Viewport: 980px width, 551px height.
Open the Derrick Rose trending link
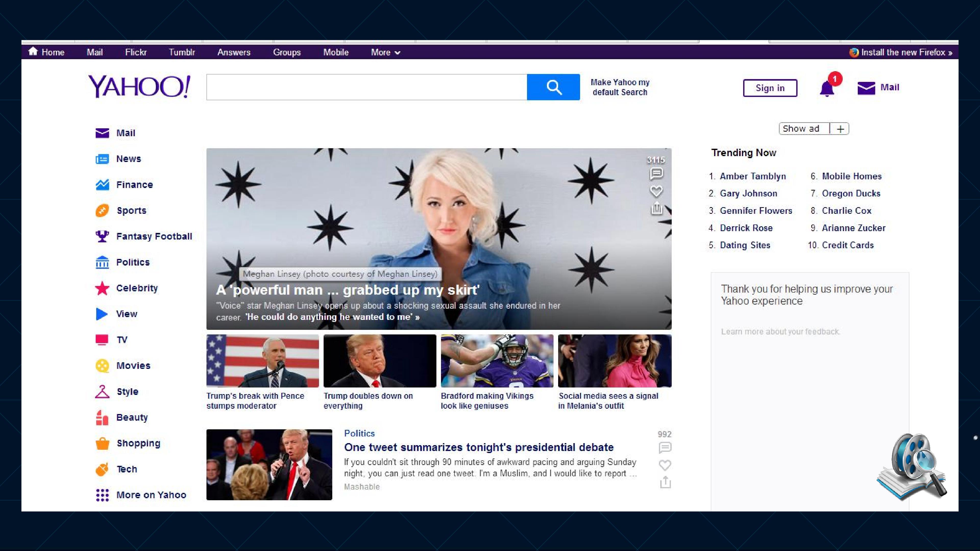point(746,228)
